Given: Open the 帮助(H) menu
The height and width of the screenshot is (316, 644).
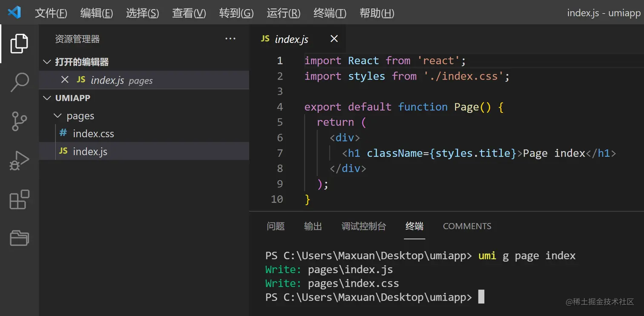Looking at the screenshot, I should click(377, 13).
